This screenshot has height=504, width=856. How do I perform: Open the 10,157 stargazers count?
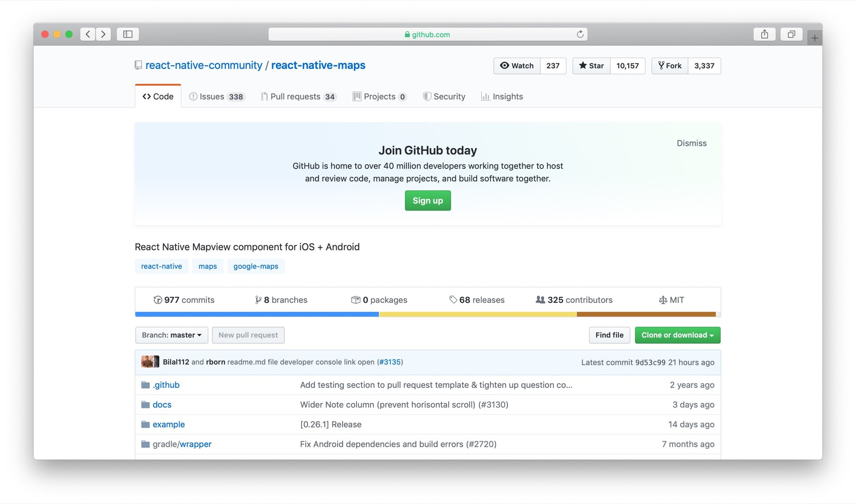(627, 66)
